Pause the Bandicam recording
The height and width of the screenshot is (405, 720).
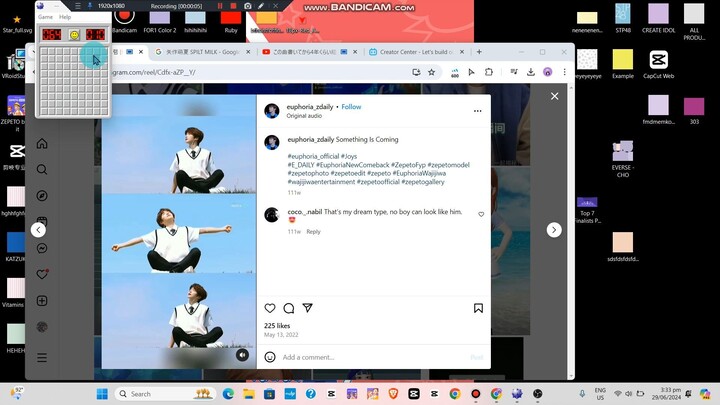point(220,6)
